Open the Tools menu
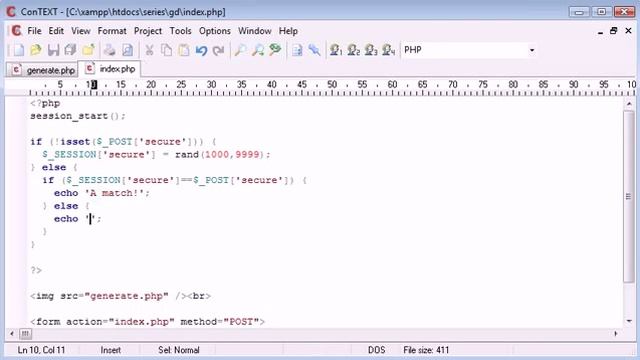The height and width of the screenshot is (360, 640). click(x=180, y=31)
